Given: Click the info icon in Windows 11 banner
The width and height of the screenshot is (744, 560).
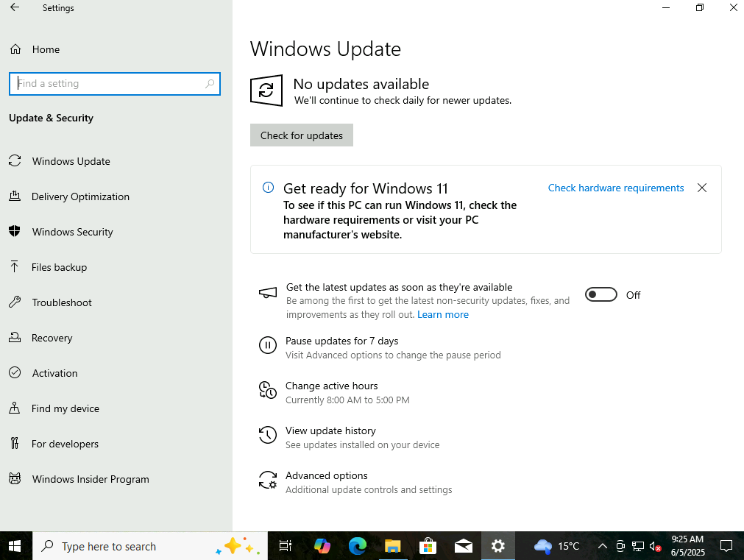Looking at the screenshot, I should pyautogui.click(x=268, y=188).
